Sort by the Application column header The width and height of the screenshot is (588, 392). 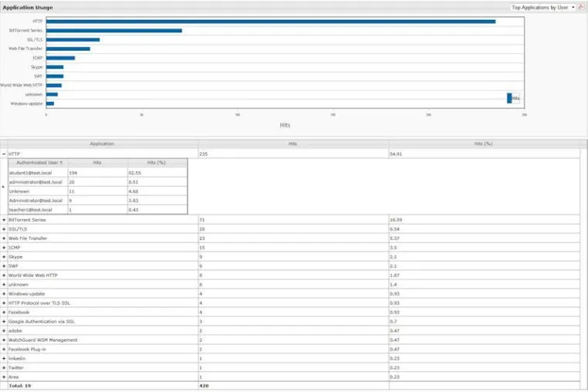tap(102, 144)
